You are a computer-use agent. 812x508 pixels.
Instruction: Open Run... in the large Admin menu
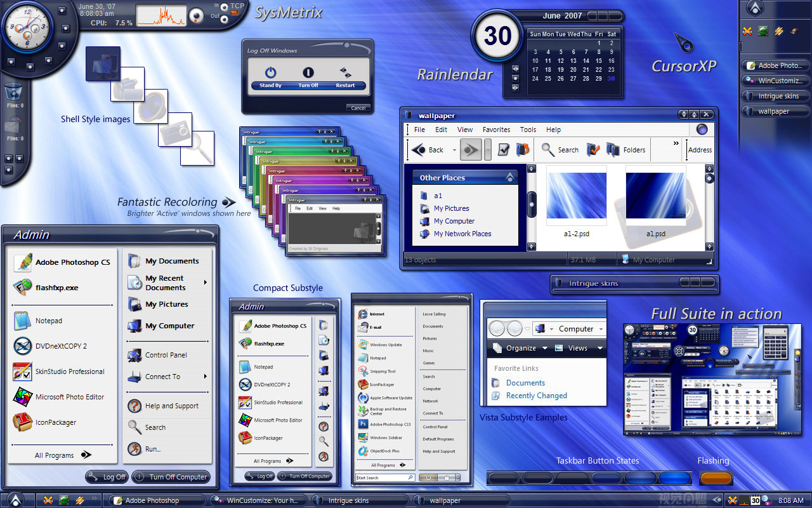144,449
